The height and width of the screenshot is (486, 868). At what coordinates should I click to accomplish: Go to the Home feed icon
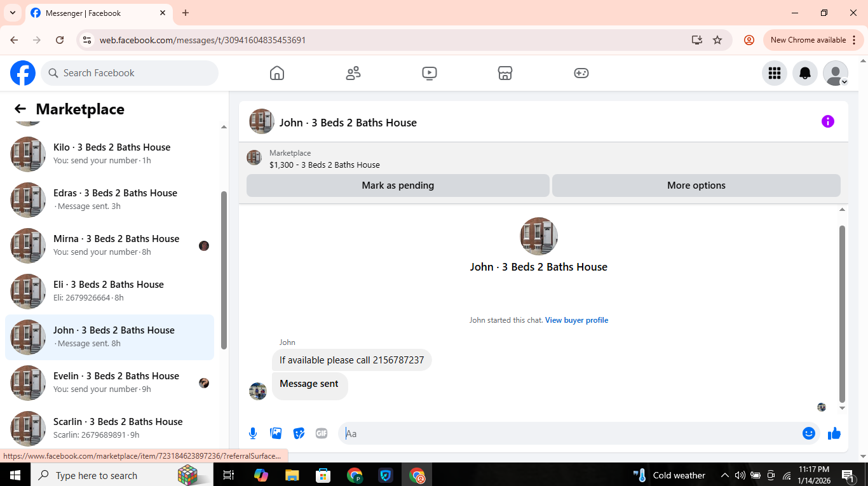277,73
